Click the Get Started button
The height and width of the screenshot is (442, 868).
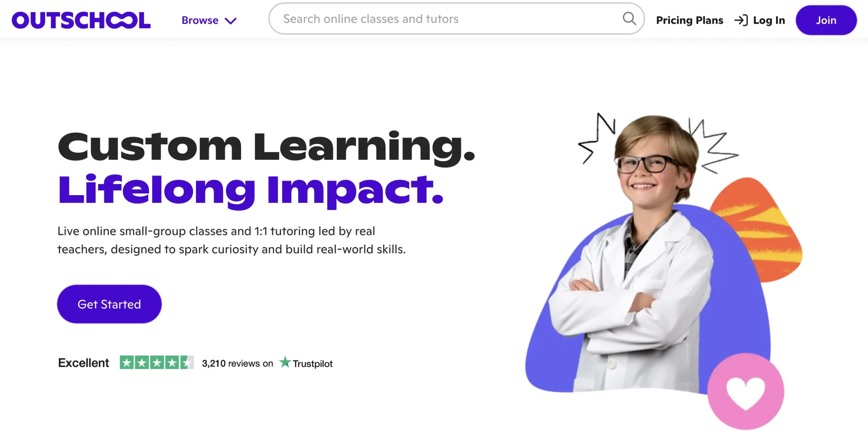(109, 304)
